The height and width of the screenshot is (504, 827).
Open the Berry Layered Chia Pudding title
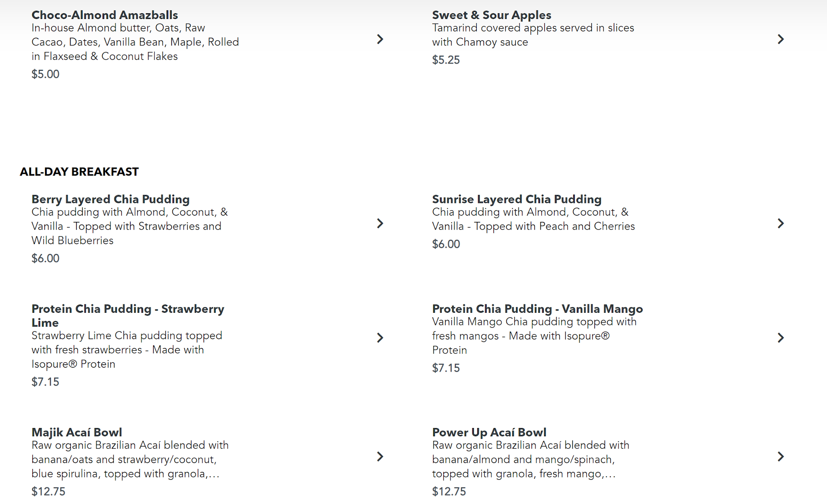click(110, 199)
